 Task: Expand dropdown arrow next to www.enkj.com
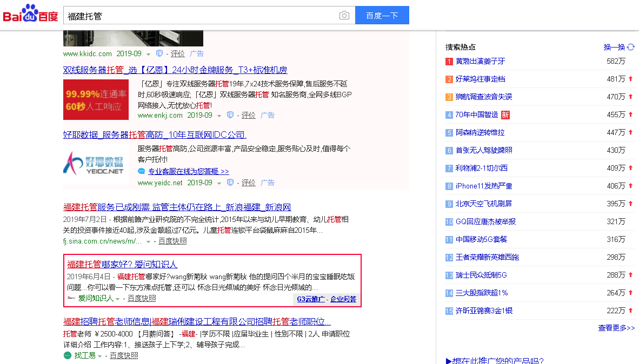click(219, 116)
